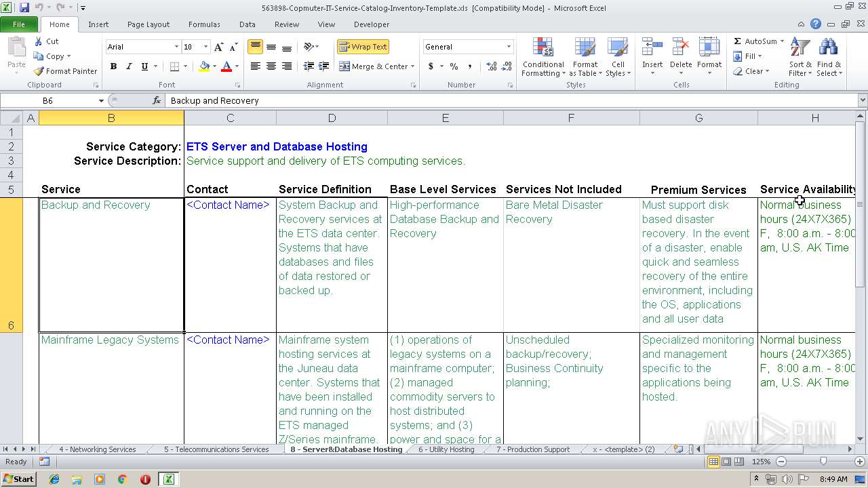Toggle italic formatting

[x=129, y=66]
